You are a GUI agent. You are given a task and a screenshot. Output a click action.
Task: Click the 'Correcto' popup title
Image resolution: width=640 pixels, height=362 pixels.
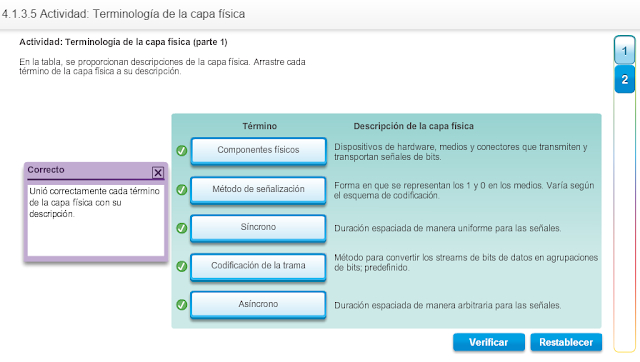pos(46,170)
